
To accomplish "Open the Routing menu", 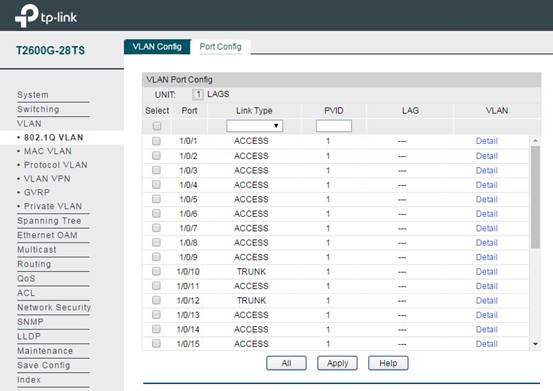I will tap(34, 264).
